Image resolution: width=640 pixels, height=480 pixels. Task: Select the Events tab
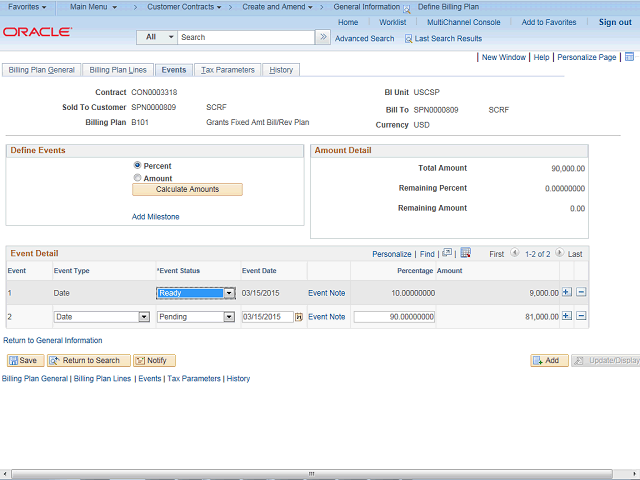(174, 70)
